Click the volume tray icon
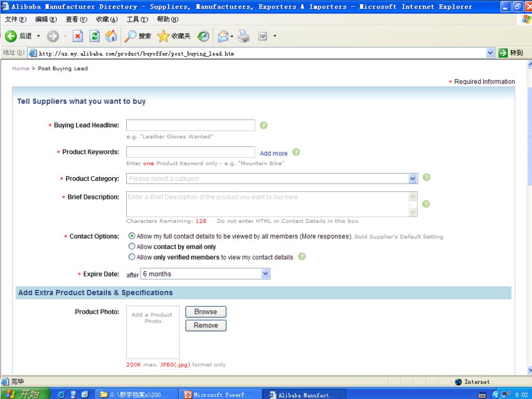This screenshot has width=532, height=399. [506, 394]
